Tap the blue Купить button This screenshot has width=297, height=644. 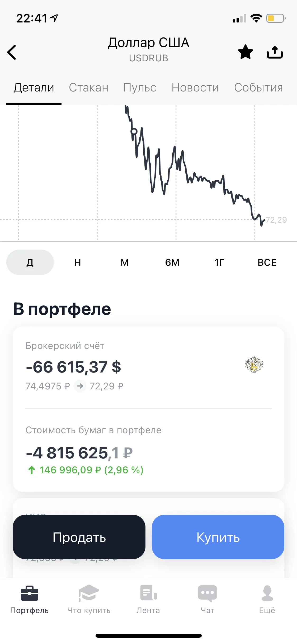[x=218, y=537]
